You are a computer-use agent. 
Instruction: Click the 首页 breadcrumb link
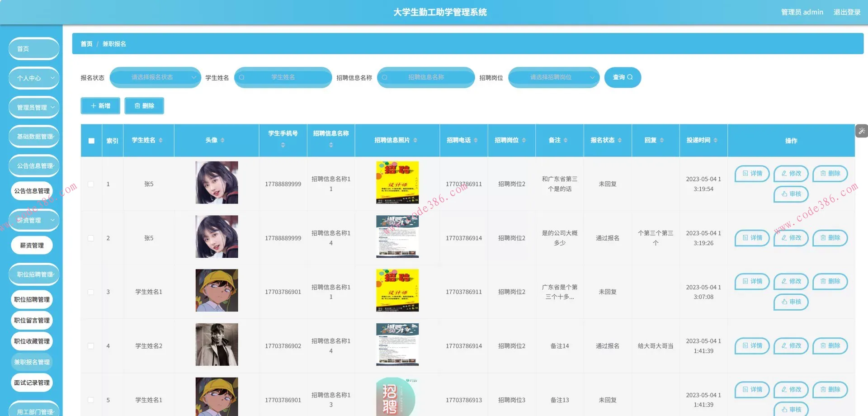pyautogui.click(x=86, y=43)
